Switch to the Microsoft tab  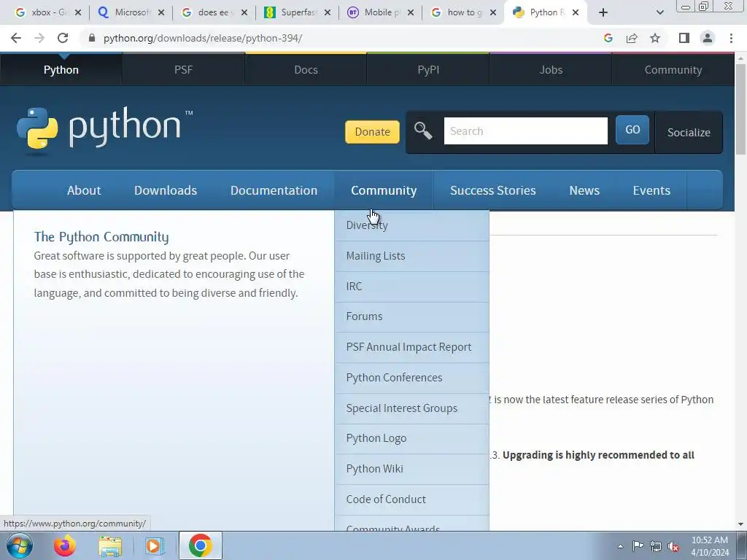point(130,12)
